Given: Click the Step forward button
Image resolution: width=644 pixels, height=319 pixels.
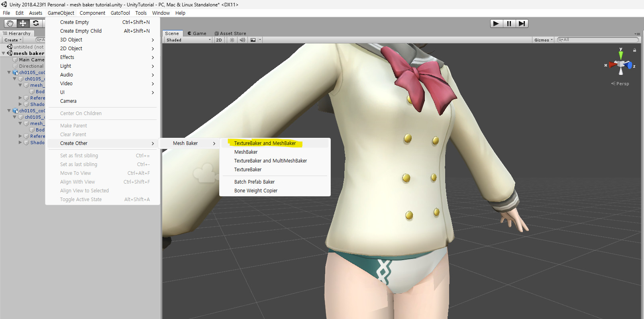Looking at the screenshot, I should coord(522,23).
